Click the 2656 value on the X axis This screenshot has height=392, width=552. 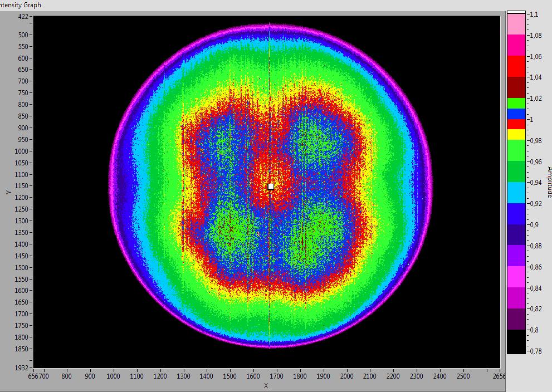[x=499, y=376]
